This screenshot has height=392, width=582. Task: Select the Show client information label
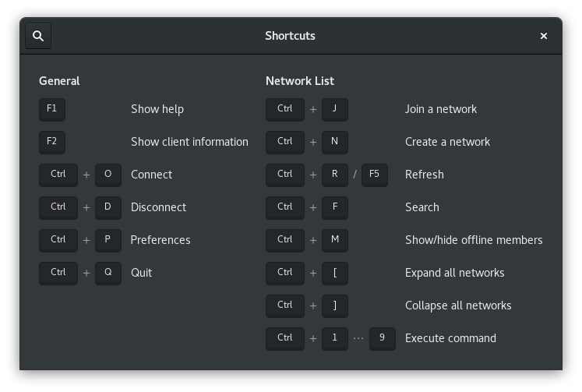[189, 142]
